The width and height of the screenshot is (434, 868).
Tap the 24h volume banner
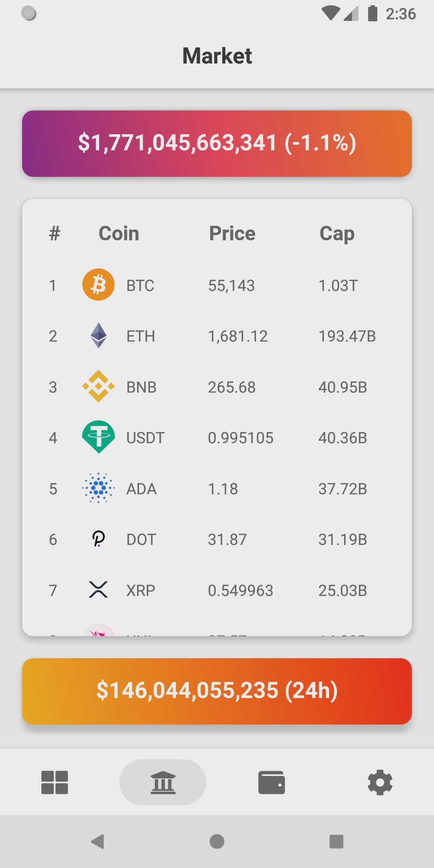[217, 691]
